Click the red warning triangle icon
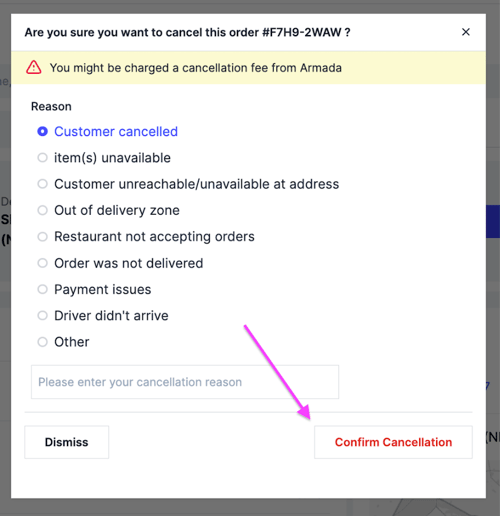 pyautogui.click(x=34, y=67)
